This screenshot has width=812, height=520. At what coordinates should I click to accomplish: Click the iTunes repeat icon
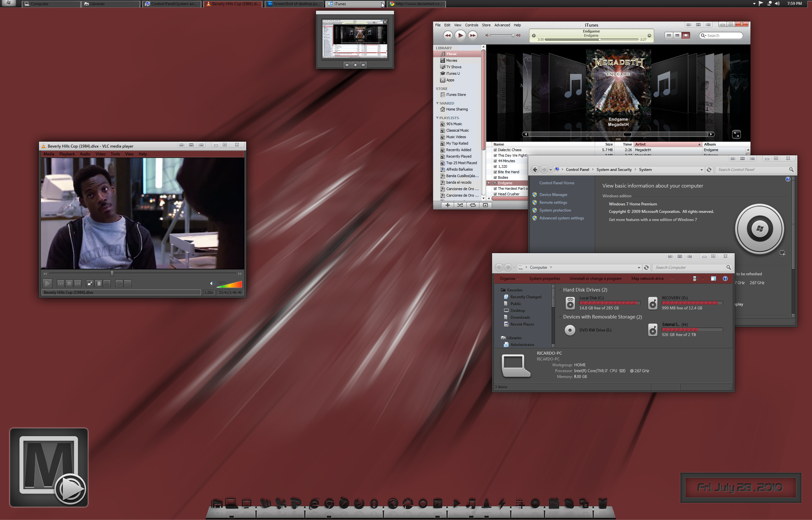473,205
